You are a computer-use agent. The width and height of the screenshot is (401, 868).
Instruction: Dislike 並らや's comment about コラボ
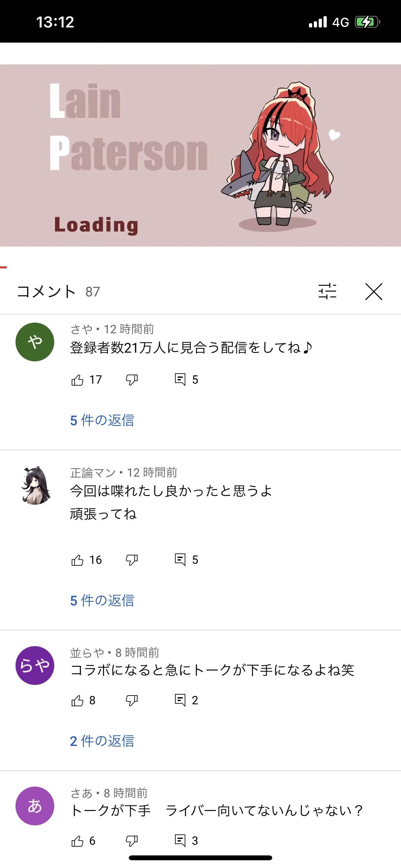coord(131,700)
